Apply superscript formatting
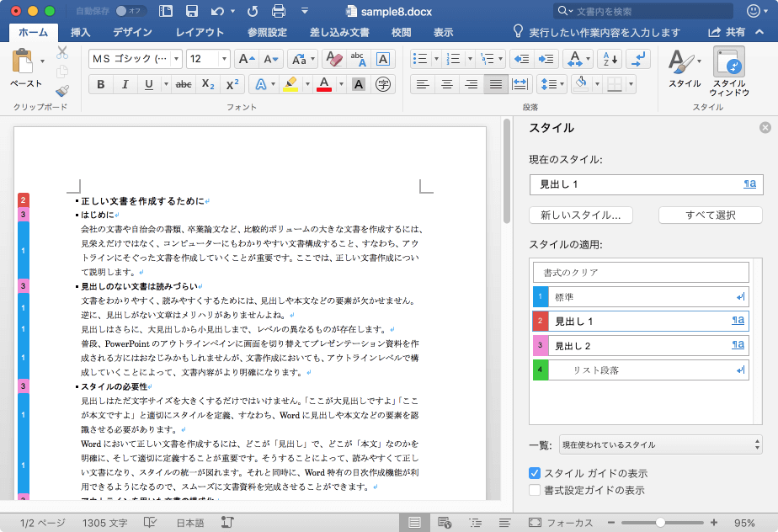The image size is (778, 532). point(233,84)
